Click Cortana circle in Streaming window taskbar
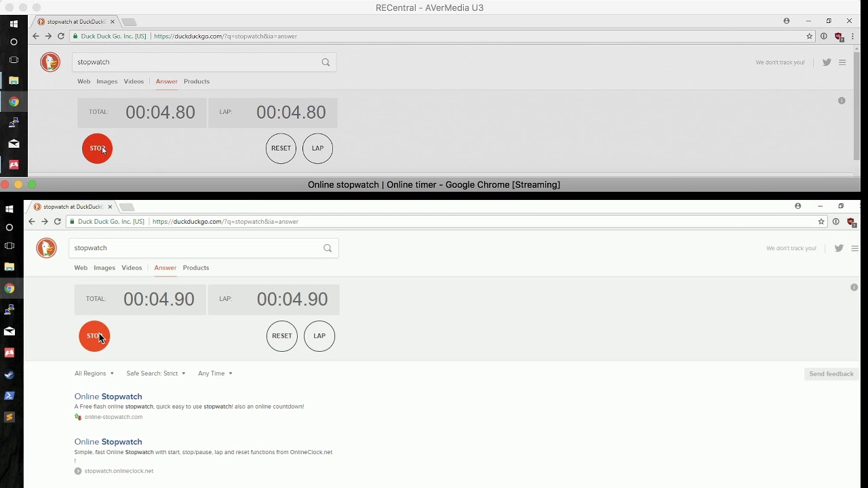868x488 pixels. (x=9, y=228)
